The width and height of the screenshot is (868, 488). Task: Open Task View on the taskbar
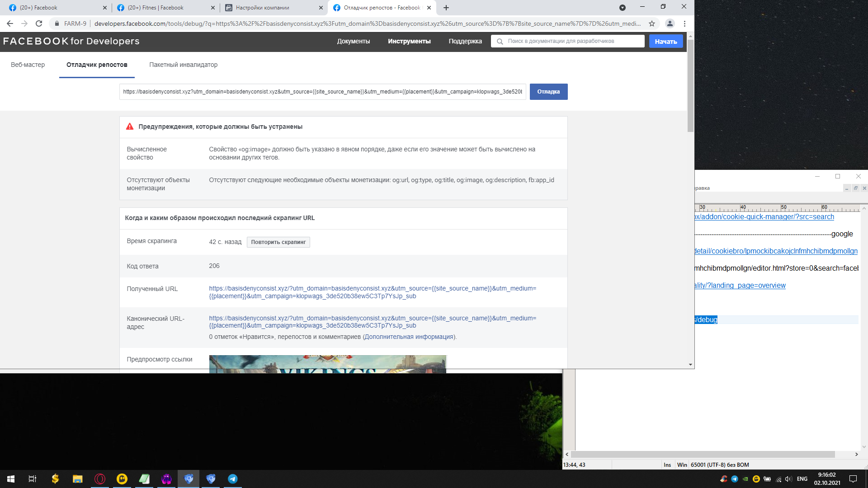pos(33,479)
